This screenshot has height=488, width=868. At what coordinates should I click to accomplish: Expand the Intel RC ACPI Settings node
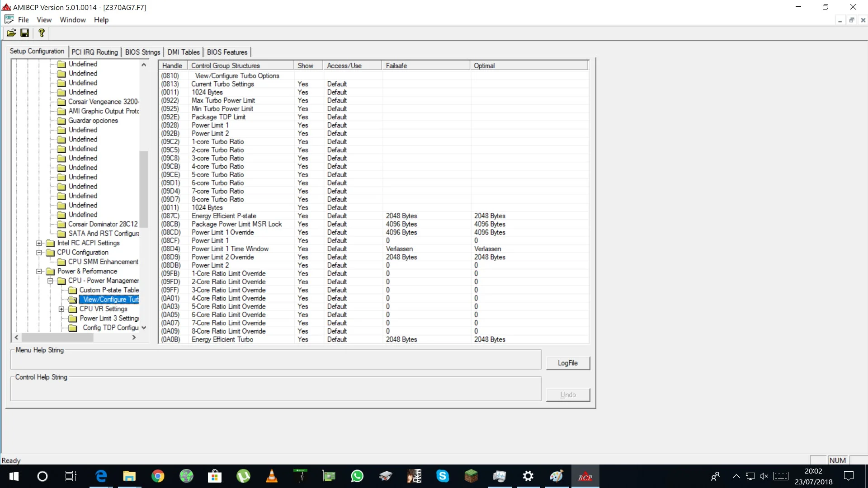[39, 243]
